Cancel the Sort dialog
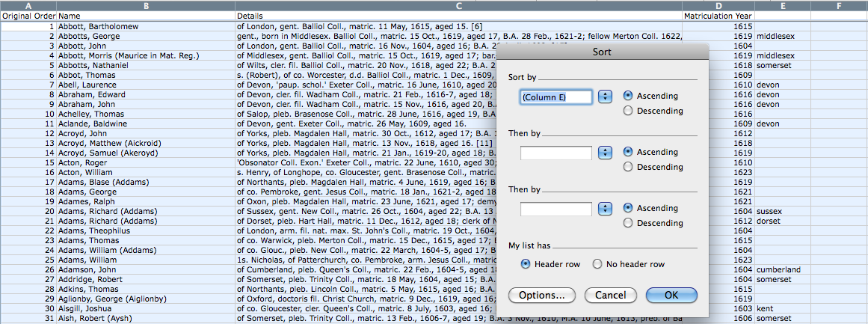 610,295
